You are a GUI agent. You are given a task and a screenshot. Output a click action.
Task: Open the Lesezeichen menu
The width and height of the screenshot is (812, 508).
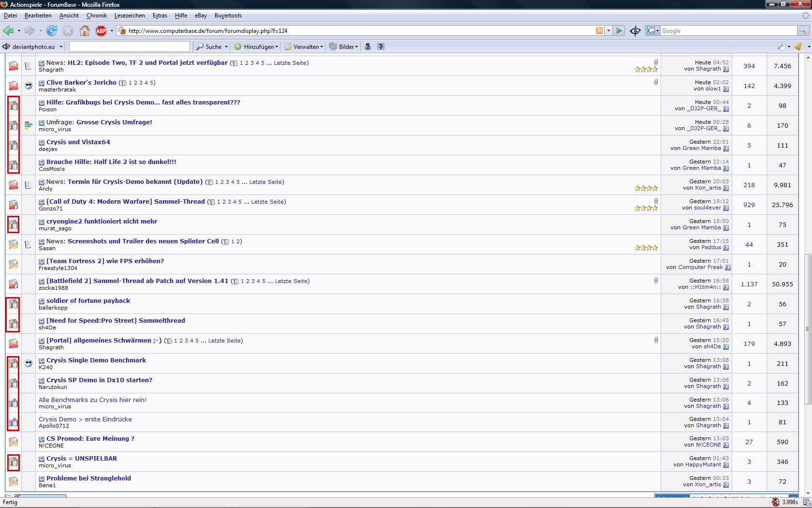[x=130, y=15]
